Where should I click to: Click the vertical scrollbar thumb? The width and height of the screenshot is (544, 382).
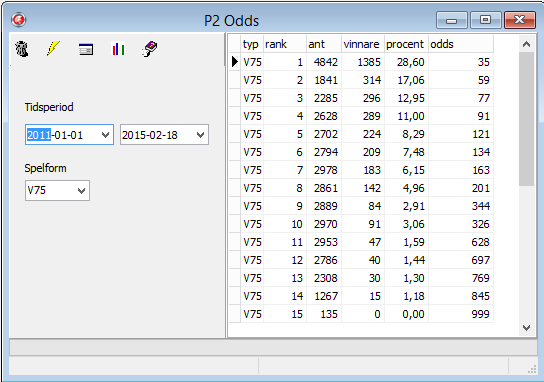[x=526, y=119]
